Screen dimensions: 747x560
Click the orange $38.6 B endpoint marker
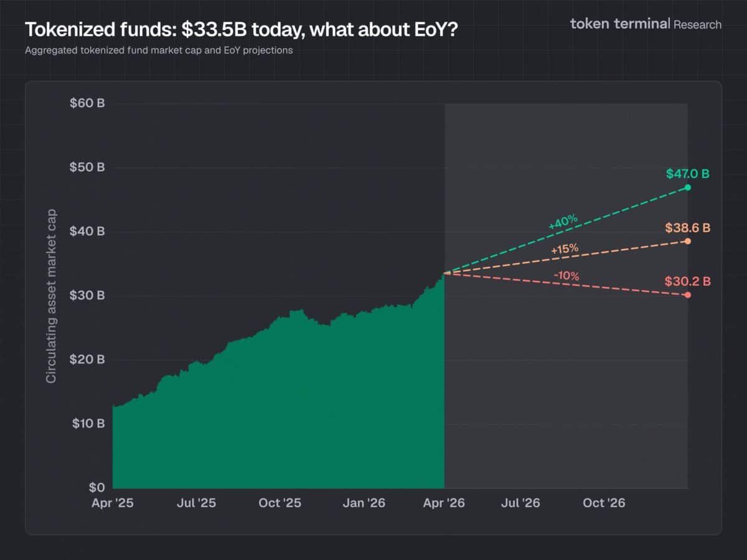coord(688,241)
